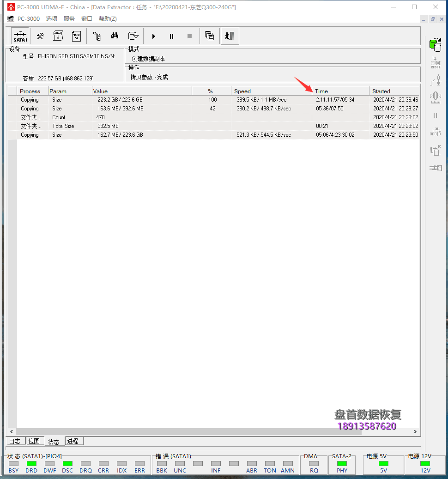Screen dimensions: 448x479
Task: Open the cascaded windows icon
Action: (x=209, y=36)
